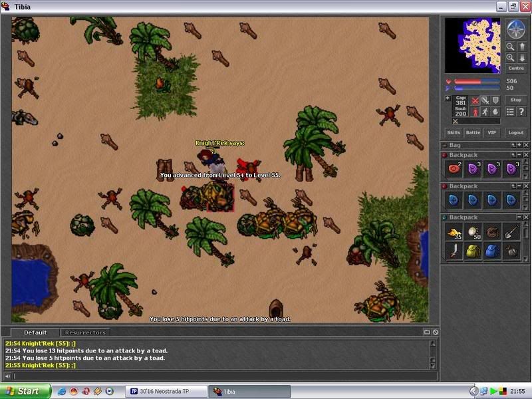The image size is (532, 399).
Task: Move minimap down one floor
Action: coord(522,58)
